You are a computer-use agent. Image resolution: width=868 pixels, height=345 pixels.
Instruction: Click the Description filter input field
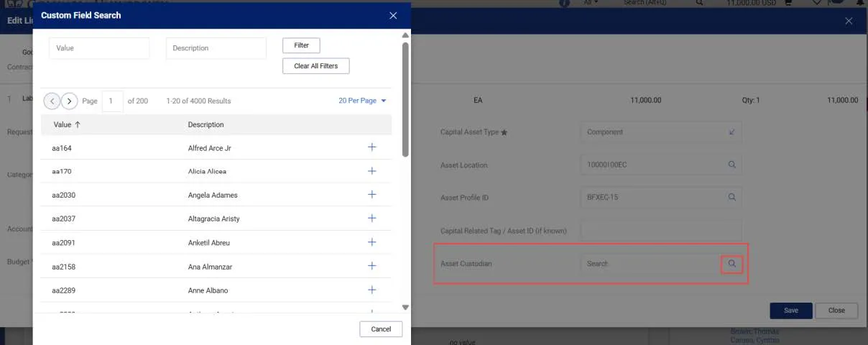[216, 48]
